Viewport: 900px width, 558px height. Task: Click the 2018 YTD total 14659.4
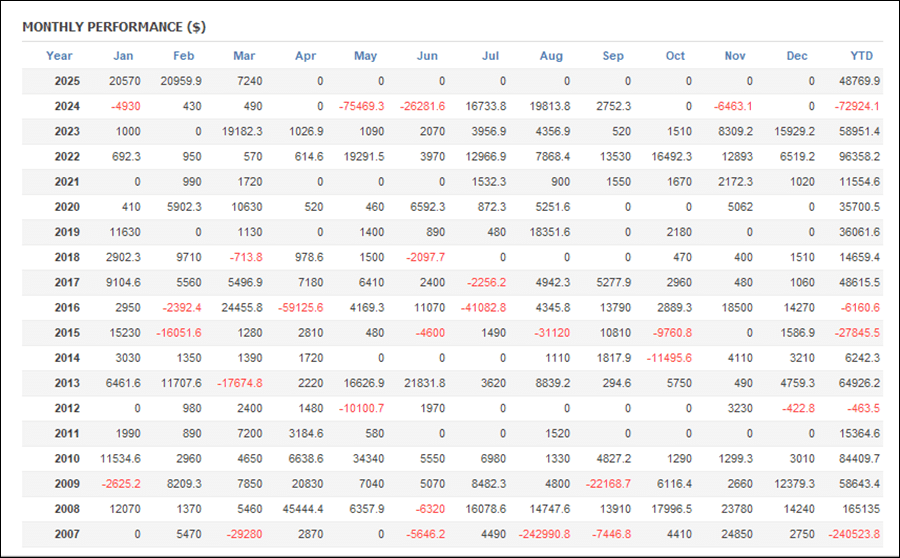click(x=859, y=257)
